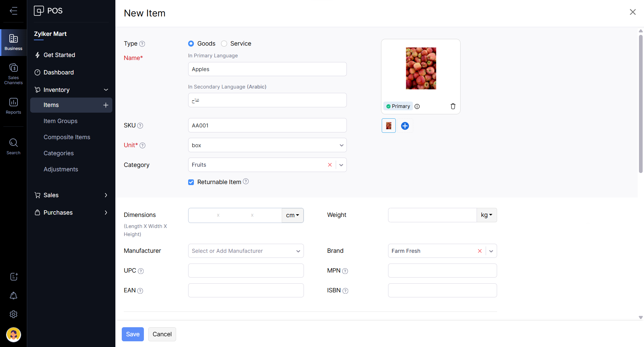
Task: Cancel the new item form
Action: (x=162, y=334)
